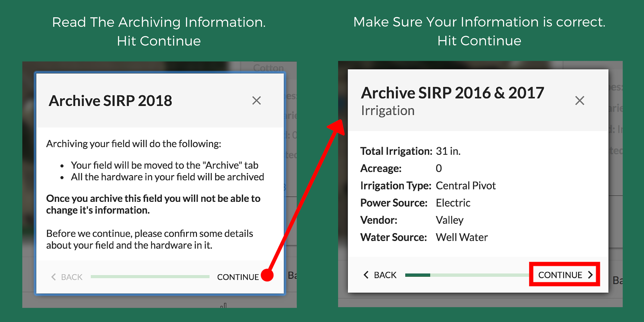The image size is (644, 322).
Task: Click the Central Pivot irrigation type value
Action: click(x=465, y=186)
